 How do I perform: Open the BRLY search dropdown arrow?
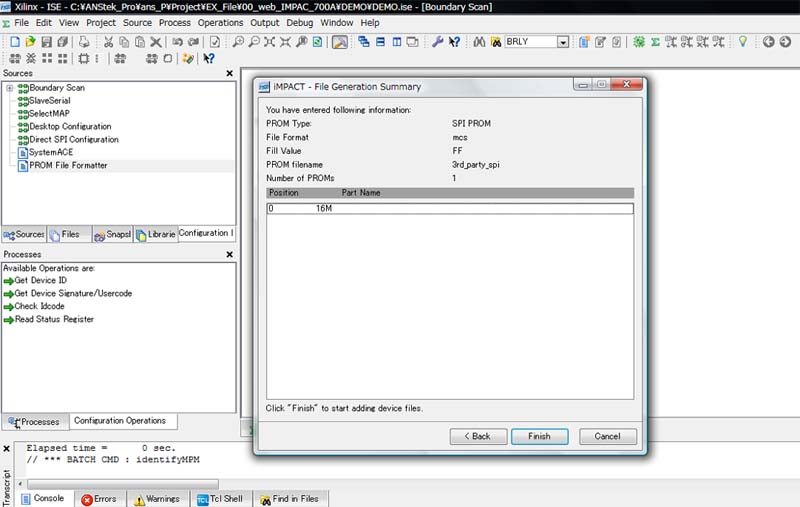point(563,42)
